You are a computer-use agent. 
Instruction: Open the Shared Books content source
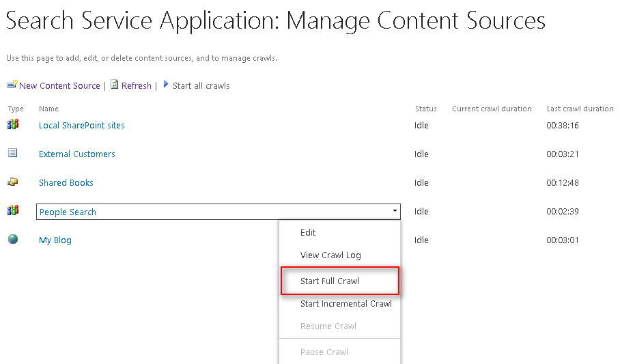point(66,183)
